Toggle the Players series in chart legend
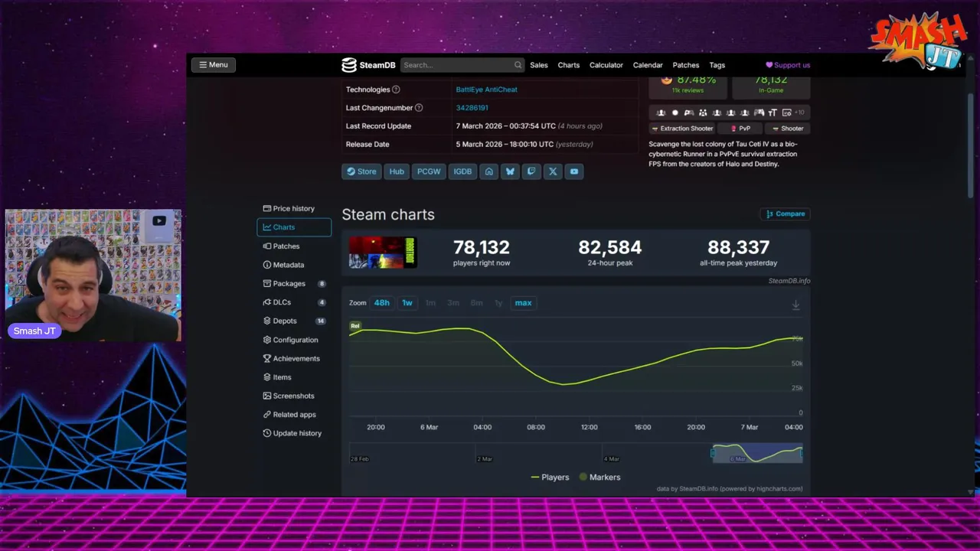 point(550,477)
